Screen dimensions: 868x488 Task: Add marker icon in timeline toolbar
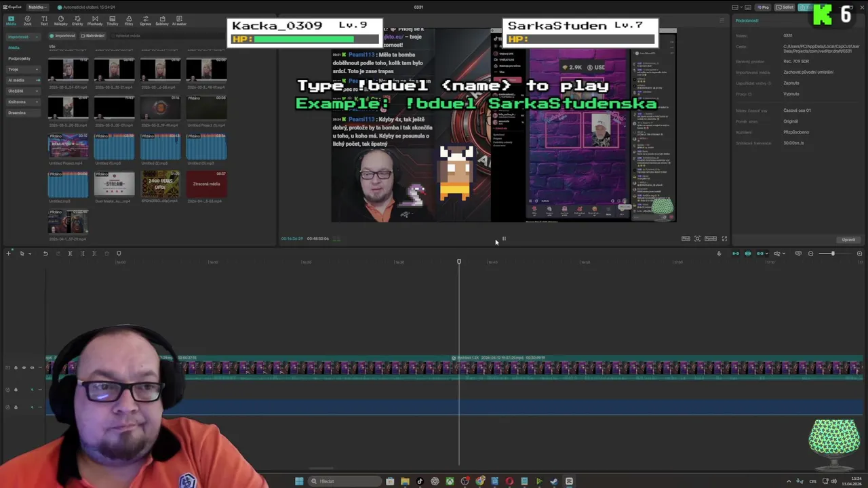point(119,253)
